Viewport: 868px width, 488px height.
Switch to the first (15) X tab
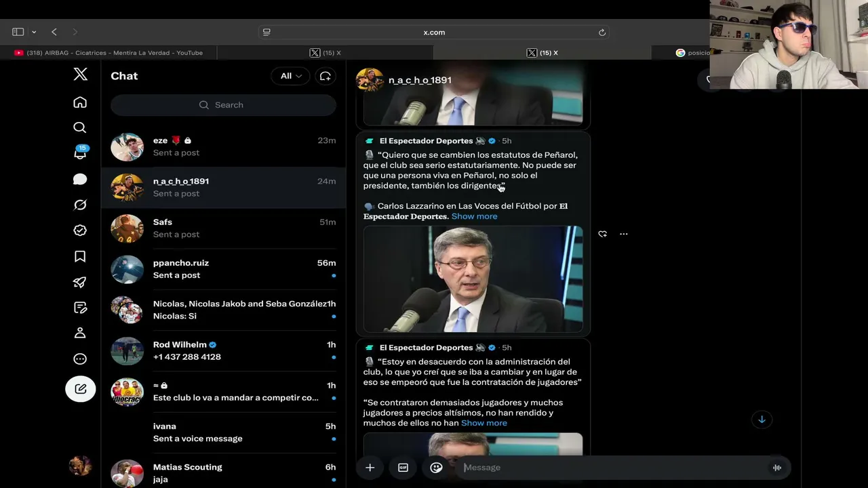pyautogui.click(x=325, y=53)
